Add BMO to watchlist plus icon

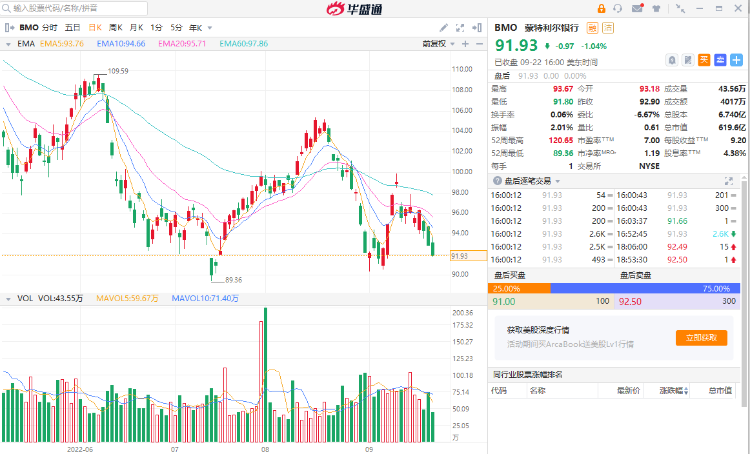pyautogui.click(x=737, y=60)
